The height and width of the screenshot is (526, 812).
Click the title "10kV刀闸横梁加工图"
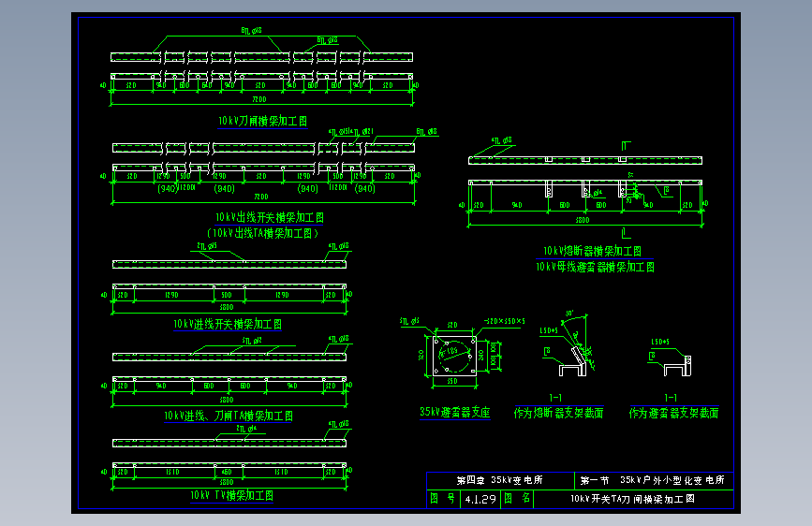click(262, 121)
